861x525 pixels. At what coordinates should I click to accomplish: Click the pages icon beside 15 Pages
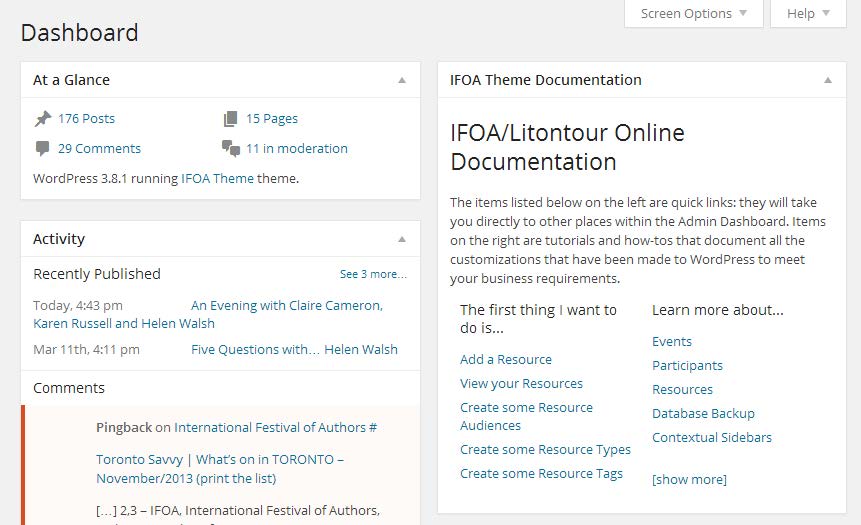[231, 119]
